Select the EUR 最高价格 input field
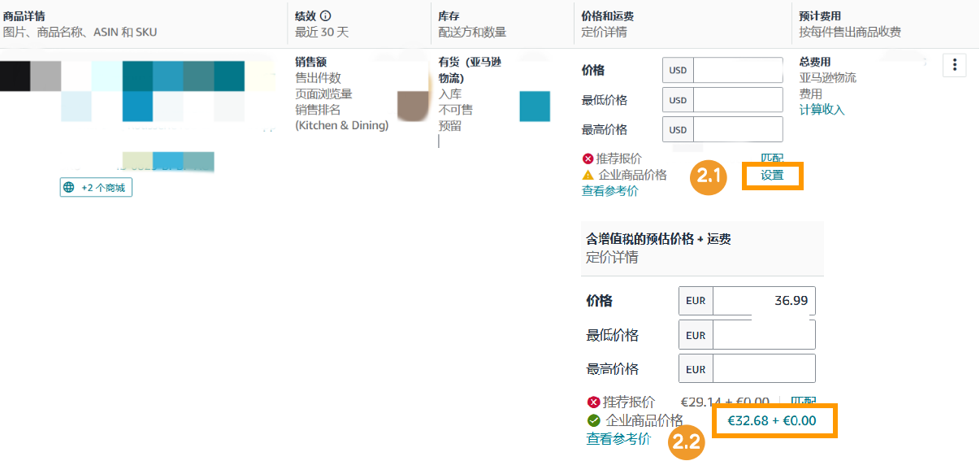Image resolution: width=980 pixels, height=461 pixels. pyautogui.click(x=763, y=368)
